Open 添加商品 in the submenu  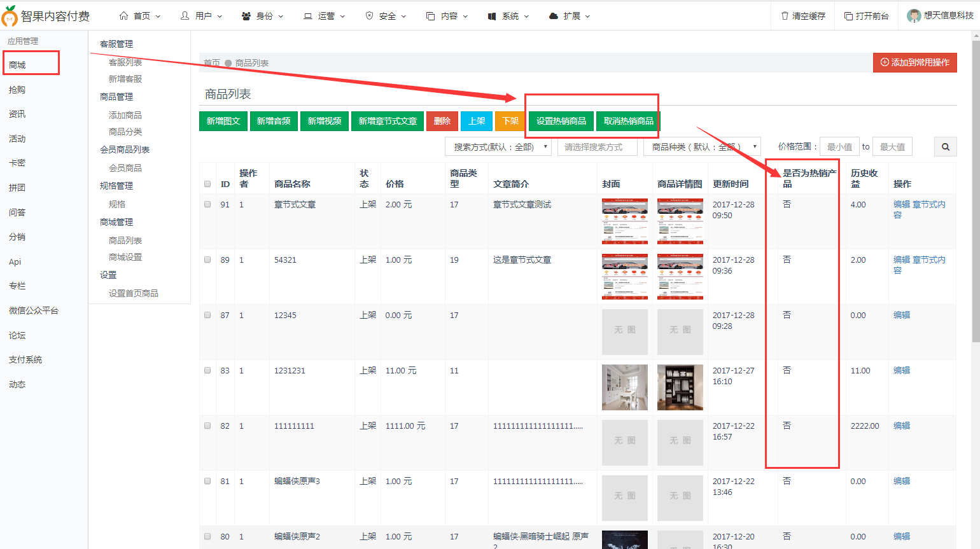[x=125, y=115]
